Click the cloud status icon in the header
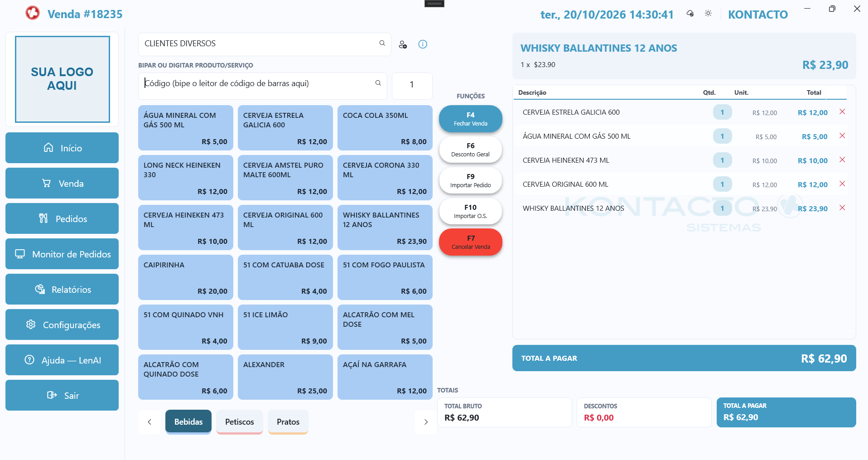The height and width of the screenshot is (460, 868). [690, 14]
